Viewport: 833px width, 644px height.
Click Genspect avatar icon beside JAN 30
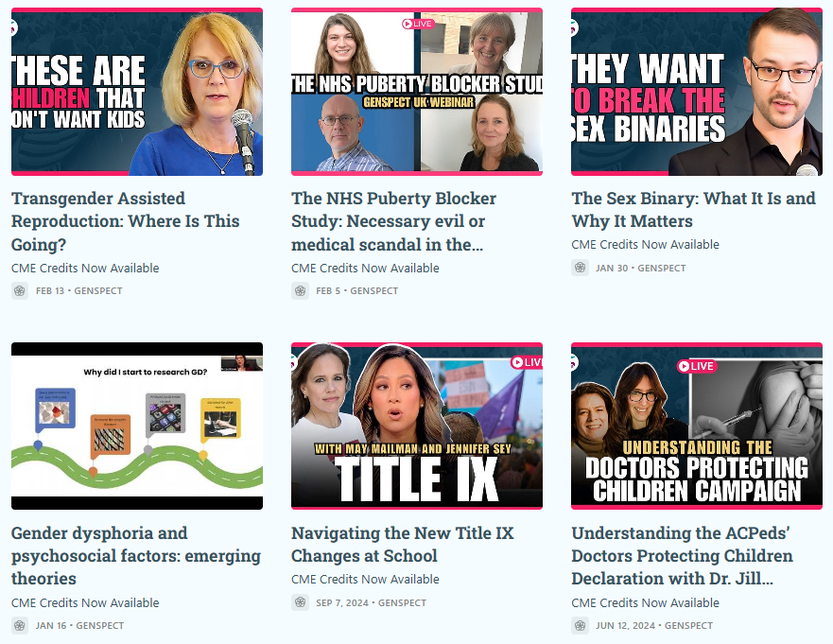pos(581,268)
